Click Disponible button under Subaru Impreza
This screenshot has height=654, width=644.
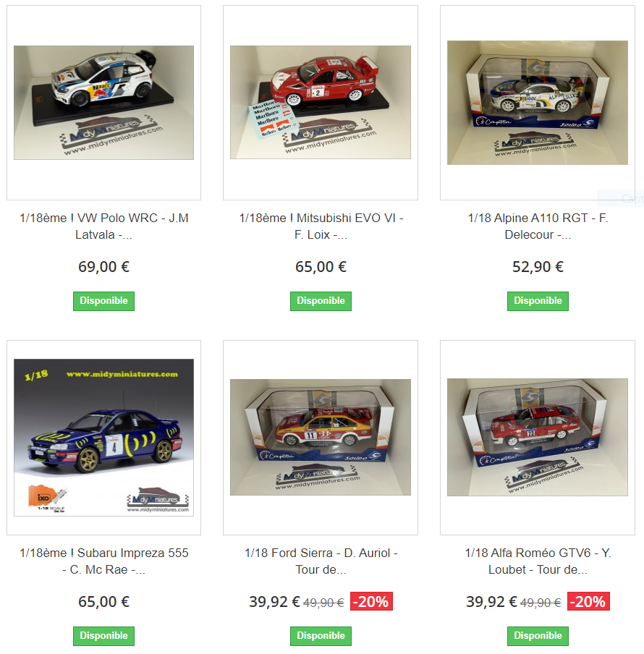coord(104,636)
